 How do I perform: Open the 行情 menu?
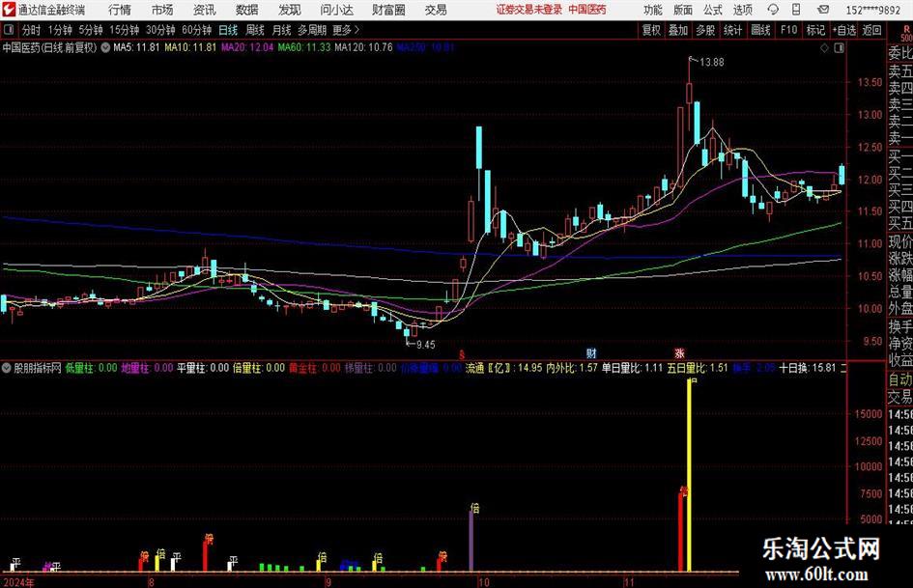(120, 10)
